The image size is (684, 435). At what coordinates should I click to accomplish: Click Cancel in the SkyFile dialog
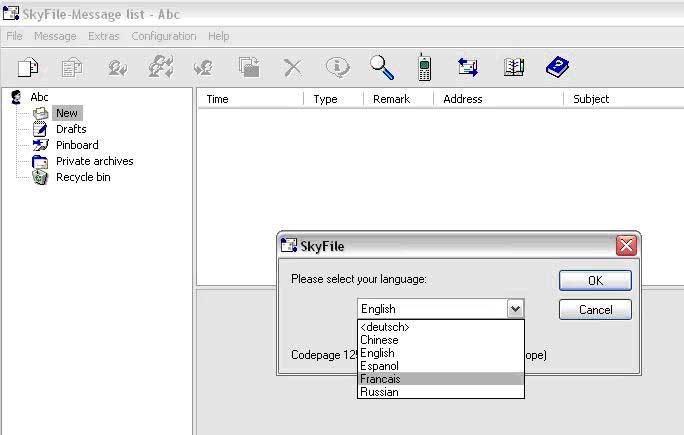tap(595, 309)
